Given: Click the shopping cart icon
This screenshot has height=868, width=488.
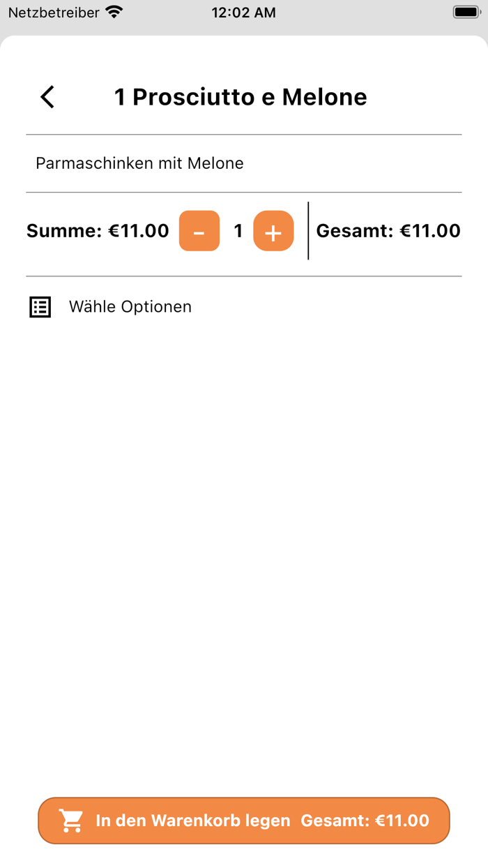Looking at the screenshot, I should point(71,821).
